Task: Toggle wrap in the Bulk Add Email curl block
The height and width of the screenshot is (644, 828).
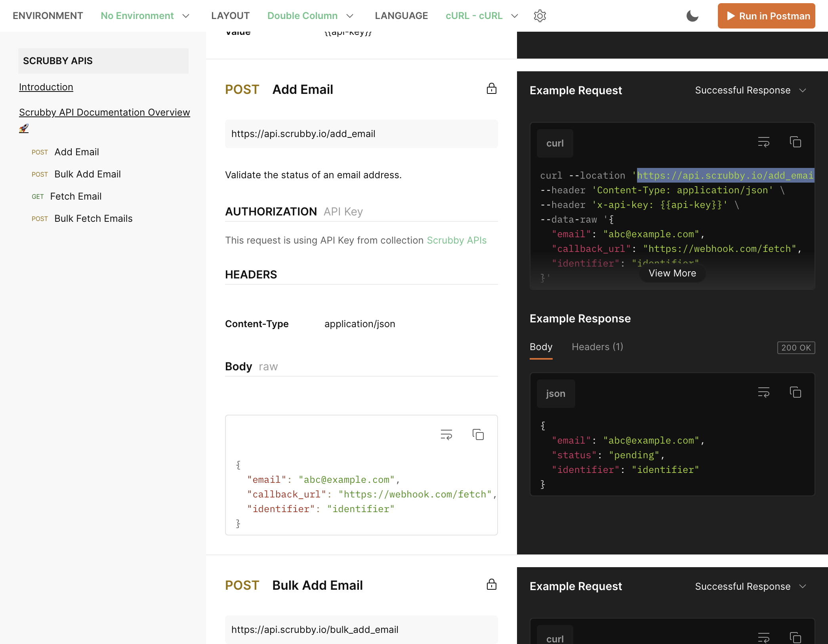Action: pyautogui.click(x=763, y=638)
